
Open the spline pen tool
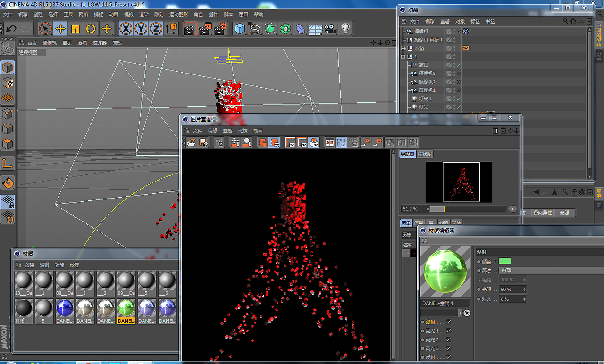(x=255, y=29)
